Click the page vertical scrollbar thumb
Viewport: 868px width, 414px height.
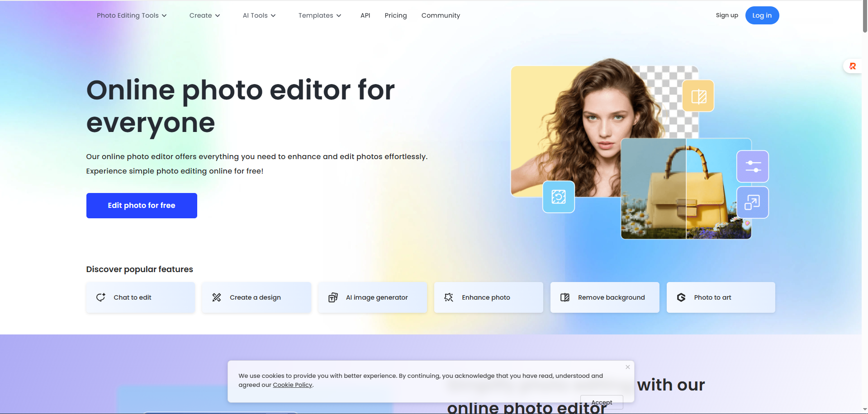(865, 16)
